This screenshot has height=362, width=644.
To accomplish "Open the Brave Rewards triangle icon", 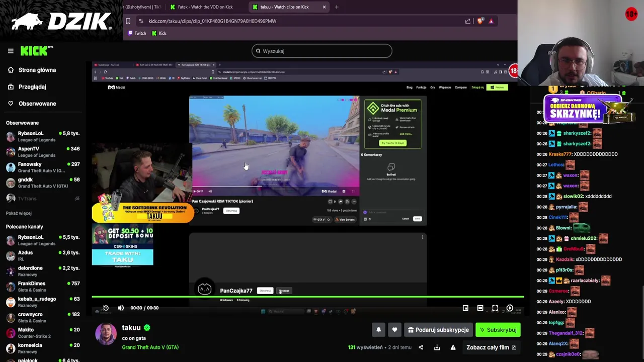I will [491, 21].
